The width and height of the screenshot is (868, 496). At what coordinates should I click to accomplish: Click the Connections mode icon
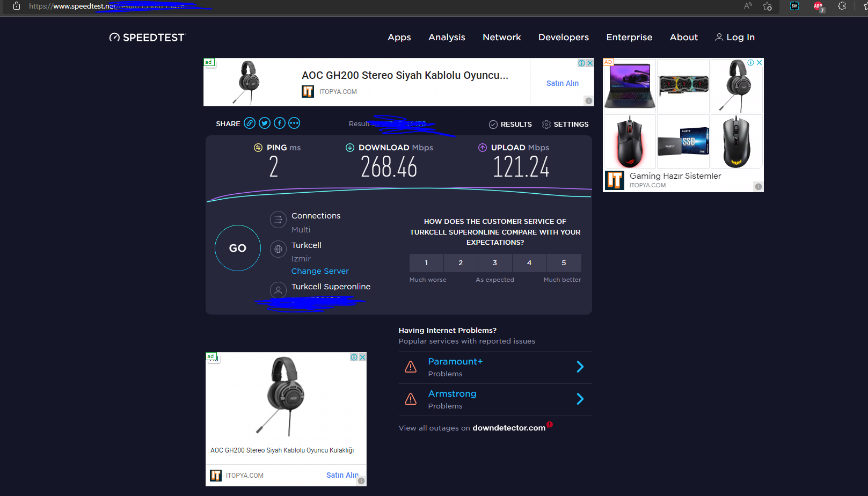pyautogui.click(x=278, y=219)
